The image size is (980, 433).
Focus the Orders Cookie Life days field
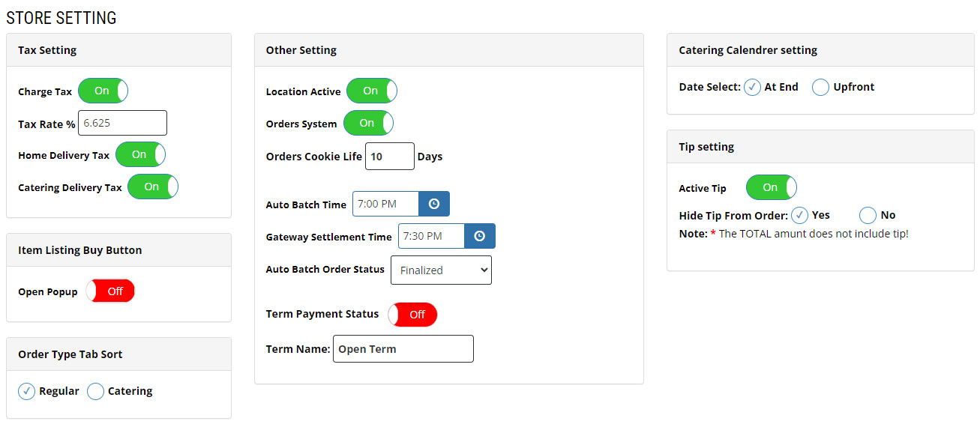tap(390, 156)
